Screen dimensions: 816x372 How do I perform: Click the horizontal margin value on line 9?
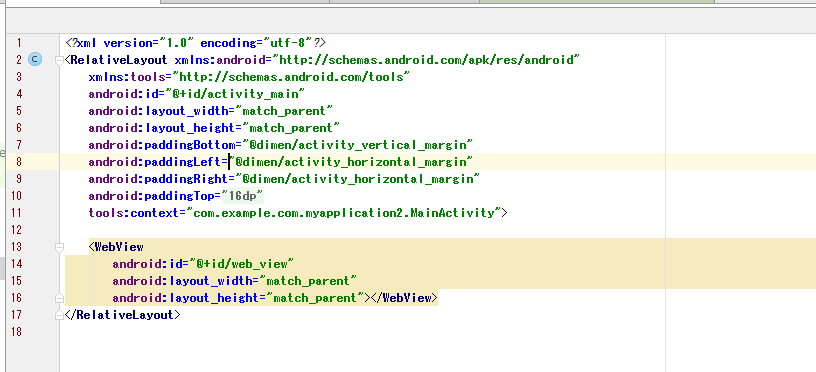(358, 179)
